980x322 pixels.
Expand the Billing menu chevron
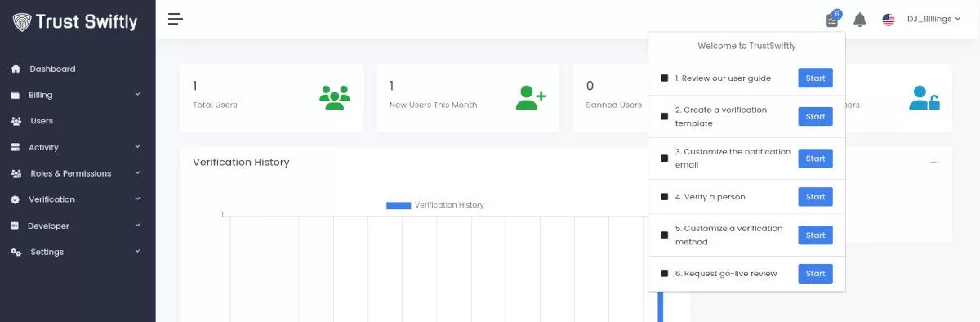pyautogui.click(x=137, y=94)
